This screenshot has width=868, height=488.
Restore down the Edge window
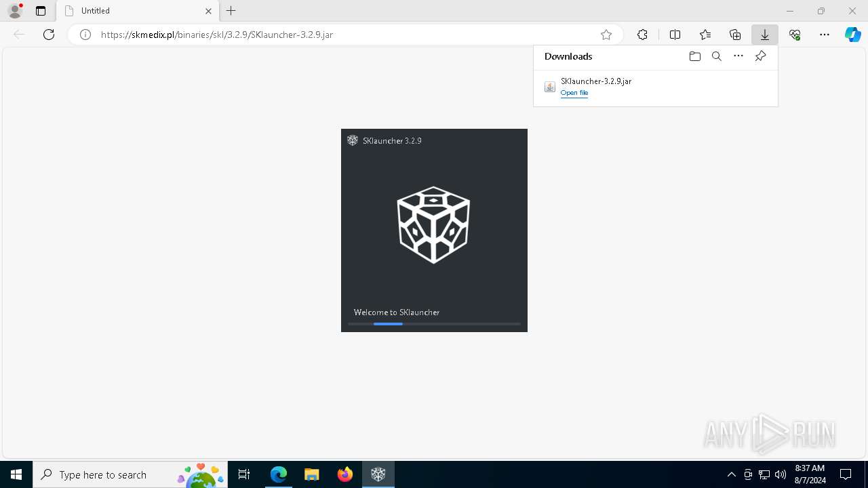point(821,11)
